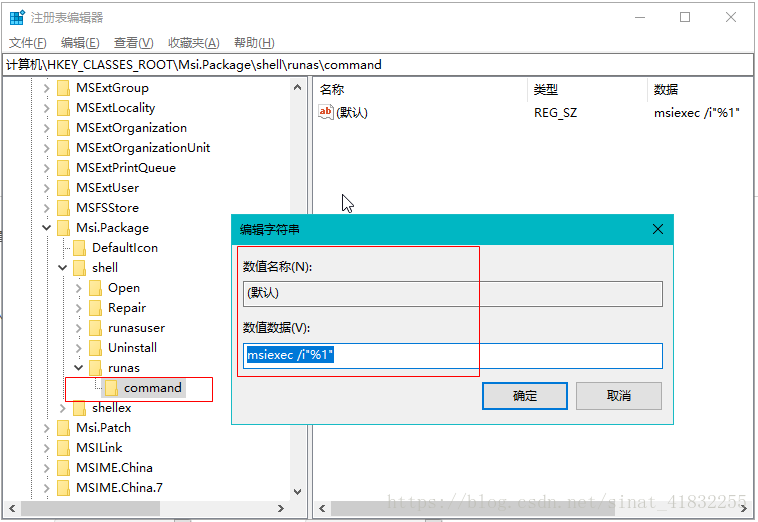The width and height of the screenshot is (758, 522).
Task: Click the Msi.Patch folder icon
Action: point(63,428)
